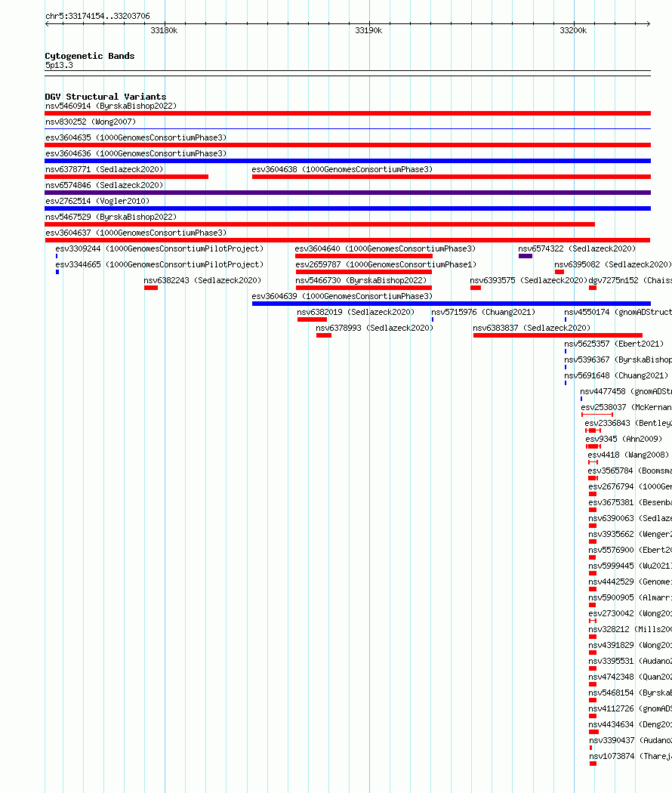
Task: Click the nsv4742348 variant label
Action: [x=630, y=677]
